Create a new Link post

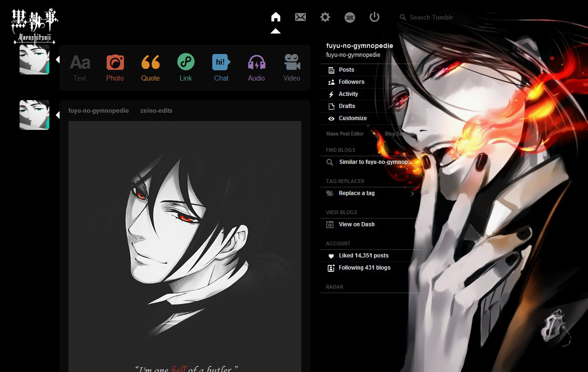tap(186, 68)
